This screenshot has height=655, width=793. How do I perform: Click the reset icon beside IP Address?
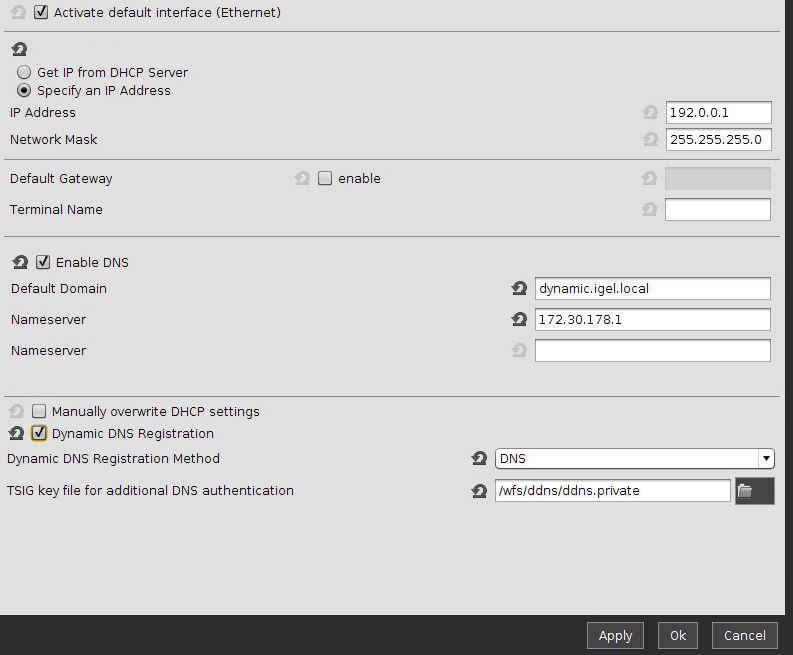tap(650, 113)
